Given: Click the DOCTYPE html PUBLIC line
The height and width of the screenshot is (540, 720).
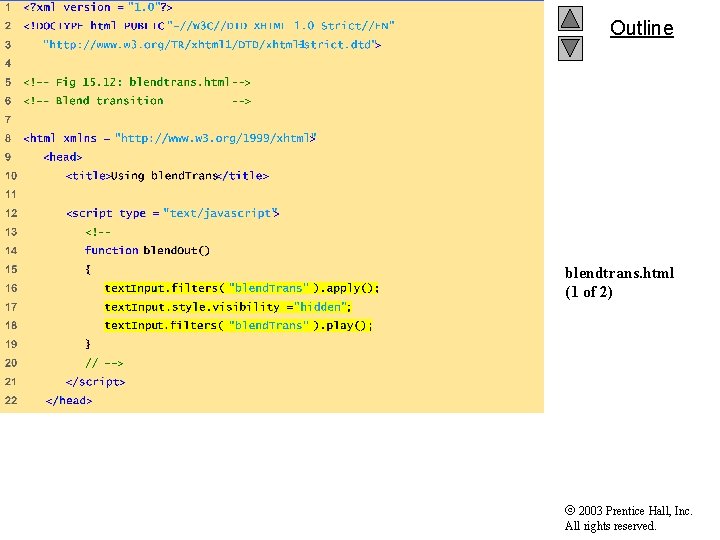Looking at the screenshot, I should [209, 26].
